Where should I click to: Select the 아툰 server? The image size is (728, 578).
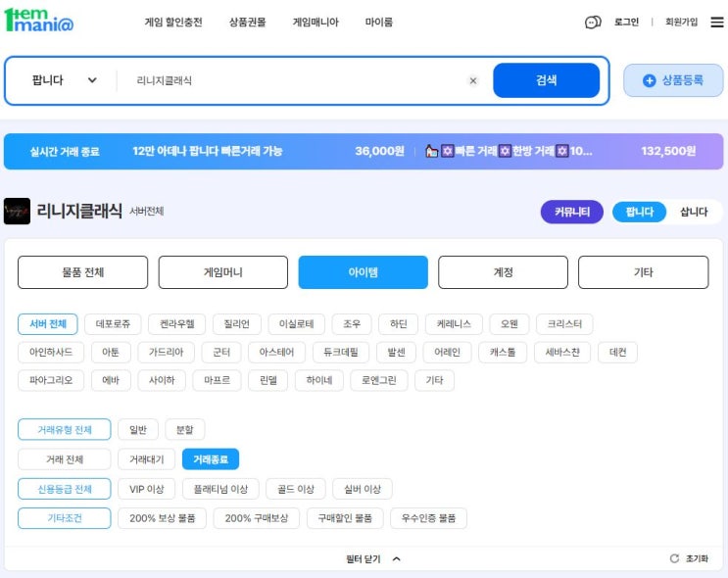click(111, 353)
